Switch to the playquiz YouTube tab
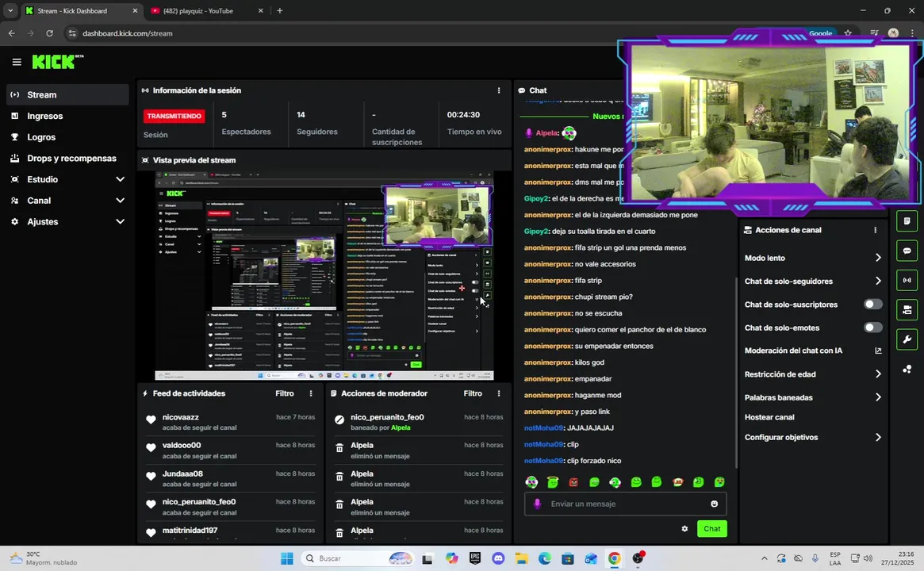This screenshot has height=571, width=924. point(206,10)
